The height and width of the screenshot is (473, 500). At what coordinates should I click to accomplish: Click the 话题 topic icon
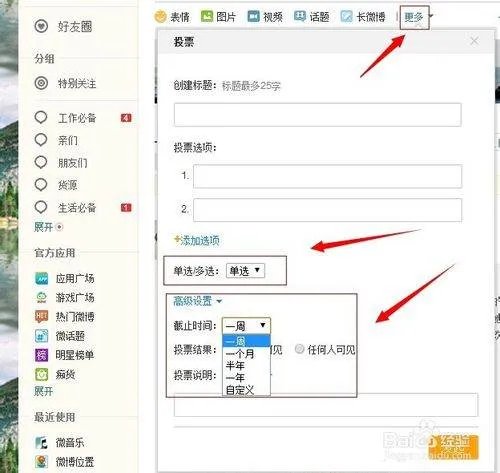click(300, 16)
